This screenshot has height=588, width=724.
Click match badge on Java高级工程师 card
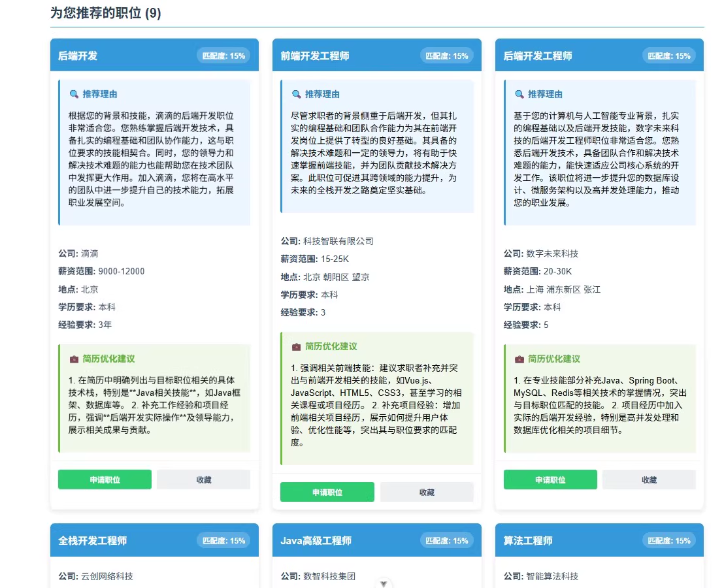pyautogui.click(x=446, y=540)
